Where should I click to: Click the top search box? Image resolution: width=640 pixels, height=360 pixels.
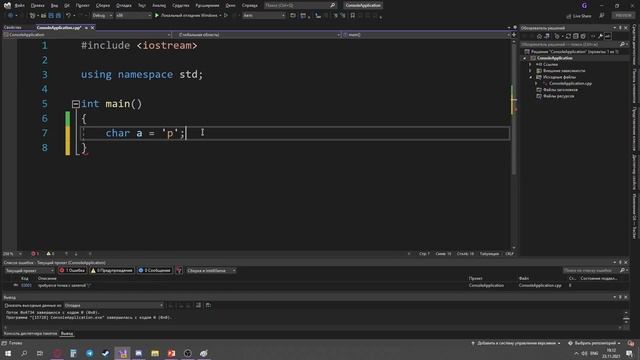[300, 6]
